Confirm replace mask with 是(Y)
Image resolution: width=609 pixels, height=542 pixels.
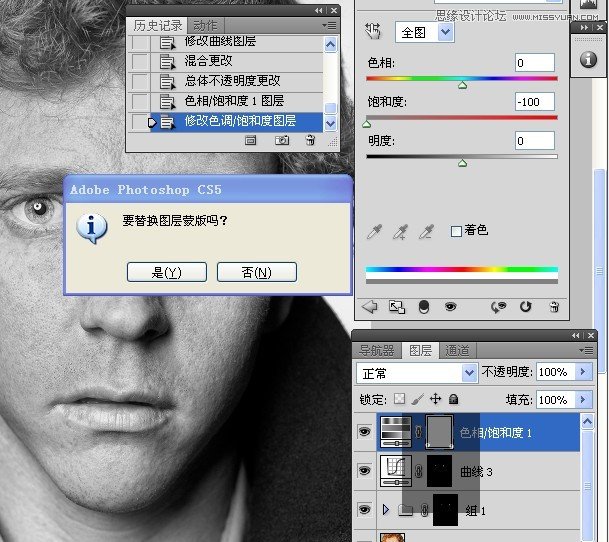coord(167,272)
